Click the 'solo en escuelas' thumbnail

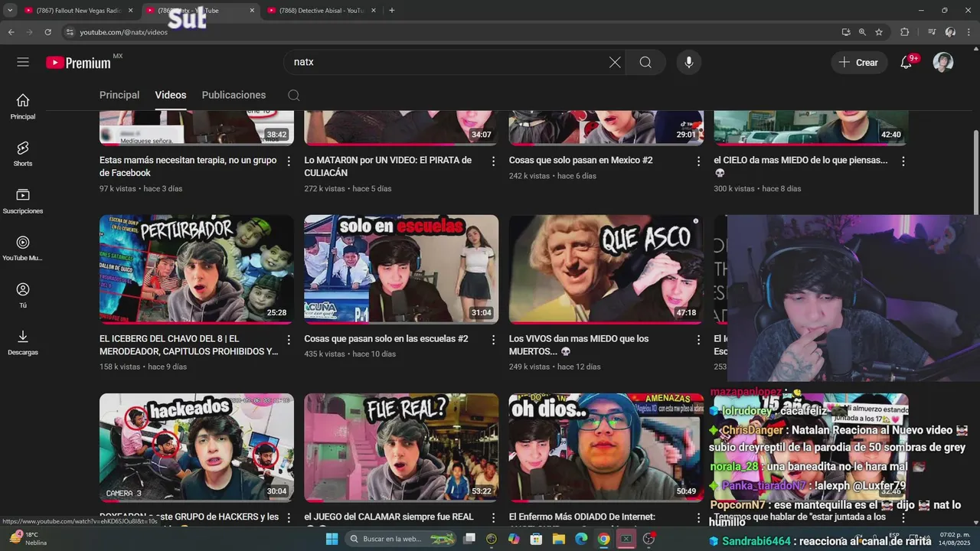click(401, 269)
